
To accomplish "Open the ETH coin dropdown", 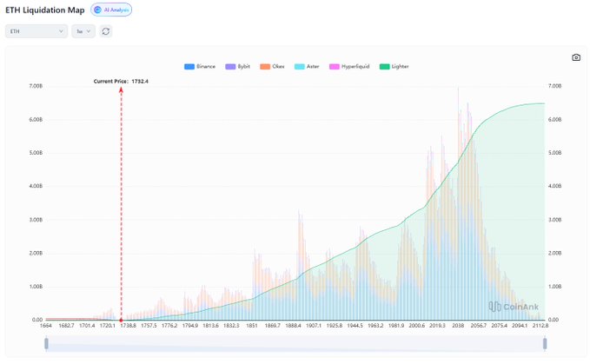I will click(x=36, y=31).
